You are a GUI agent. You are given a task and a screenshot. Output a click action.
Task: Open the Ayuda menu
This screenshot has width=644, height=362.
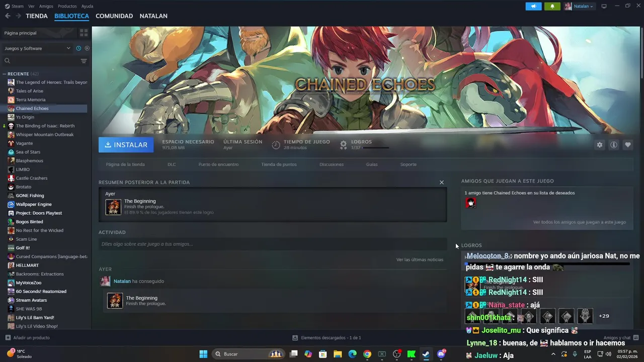point(87,6)
